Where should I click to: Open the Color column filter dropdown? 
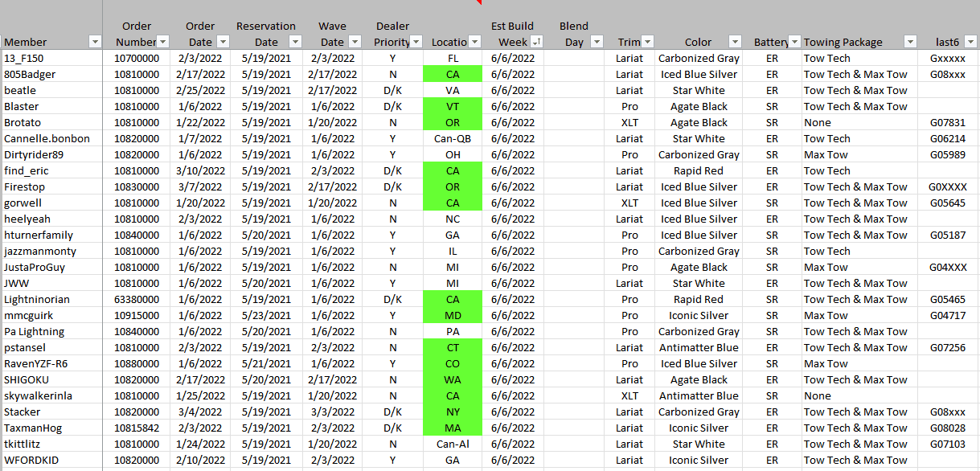click(x=734, y=42)
